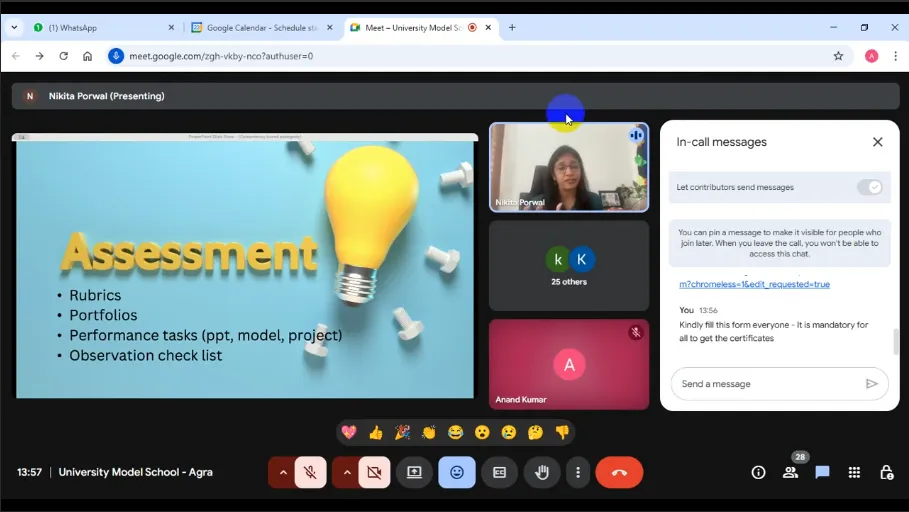
Task: Click the presented Assessment slide
Action: 245,266
